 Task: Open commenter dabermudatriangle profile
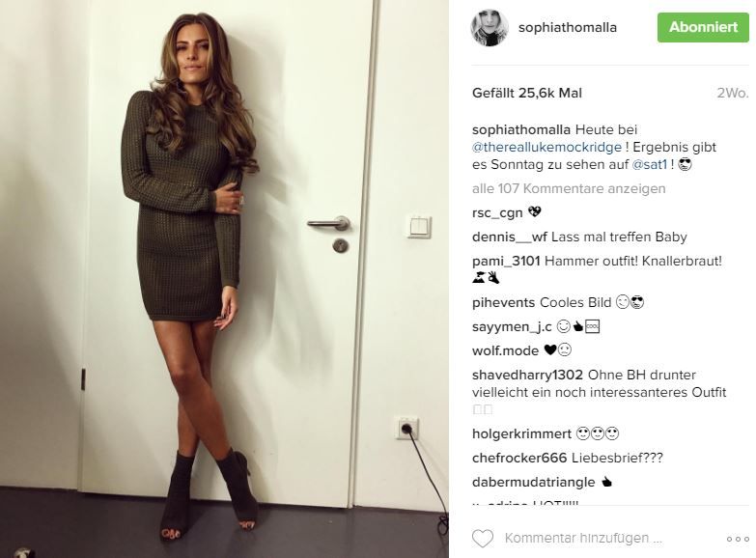[533, 482]
